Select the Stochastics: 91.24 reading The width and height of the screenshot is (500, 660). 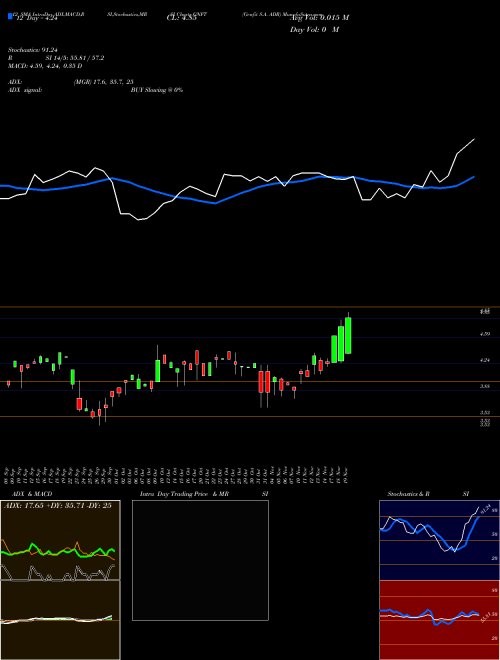point(32,50)
